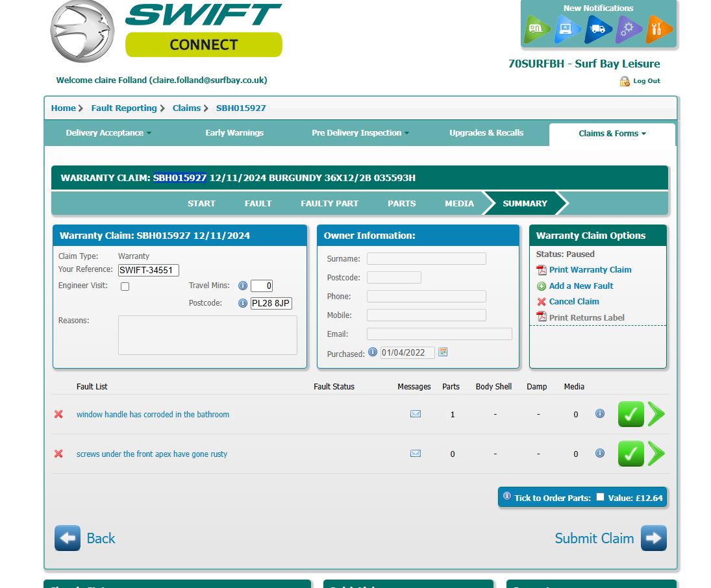Click the Claims breadcrumb link
The height and width of the screenshot is (588, 711).
click(186, 108)
